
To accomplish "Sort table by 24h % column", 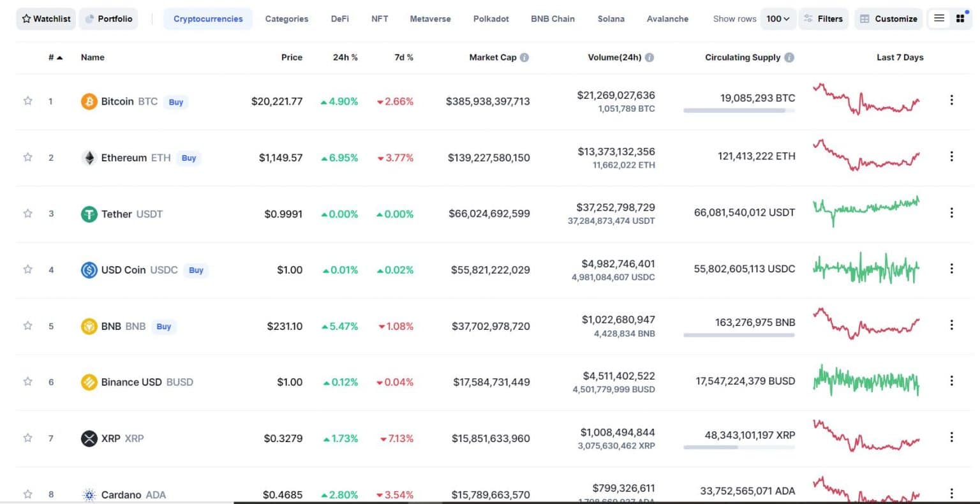I will tap(345, 57).
